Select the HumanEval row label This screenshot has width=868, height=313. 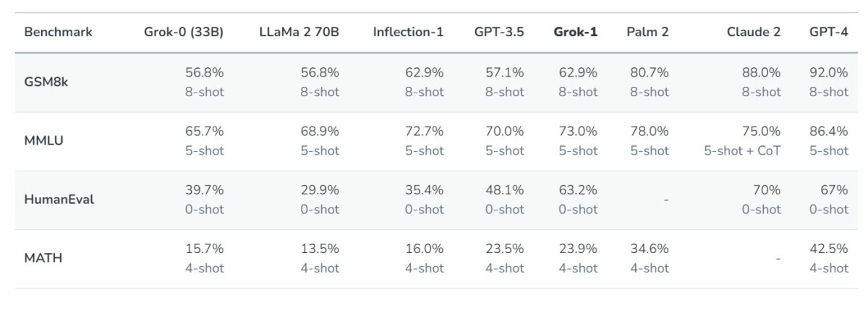pyautogui.click(x=59, y=200)
